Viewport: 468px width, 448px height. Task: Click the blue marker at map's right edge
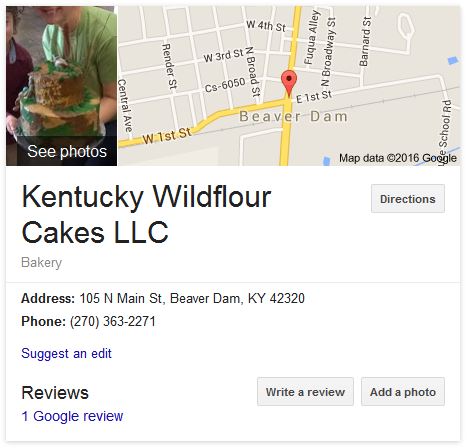(x=453, y=61)
